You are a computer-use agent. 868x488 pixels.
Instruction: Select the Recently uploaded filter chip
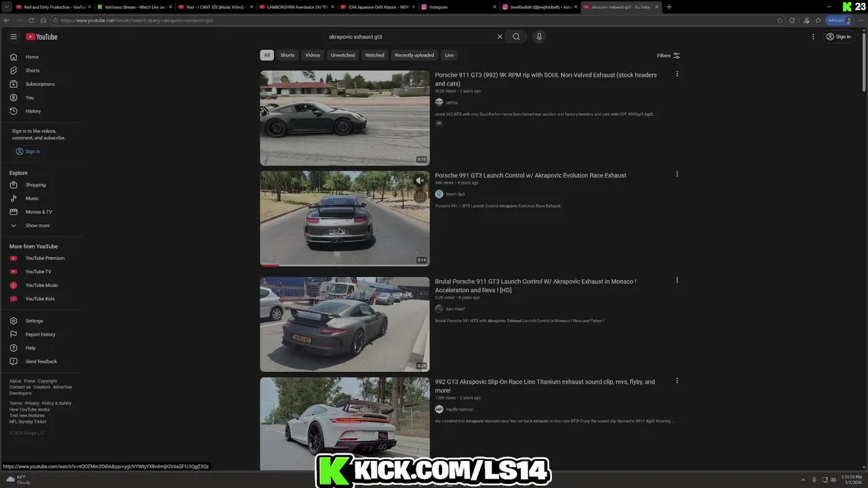pos(414,55)
